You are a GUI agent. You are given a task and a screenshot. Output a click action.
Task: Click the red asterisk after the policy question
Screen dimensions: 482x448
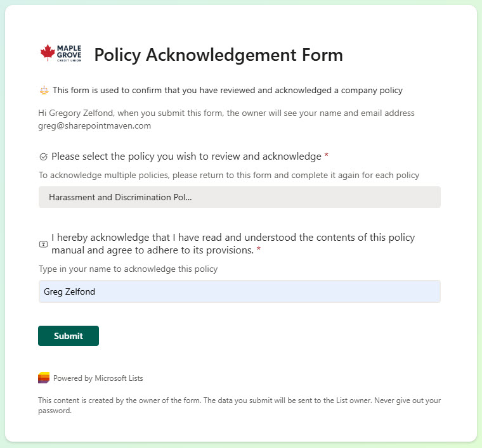point(327,156)
